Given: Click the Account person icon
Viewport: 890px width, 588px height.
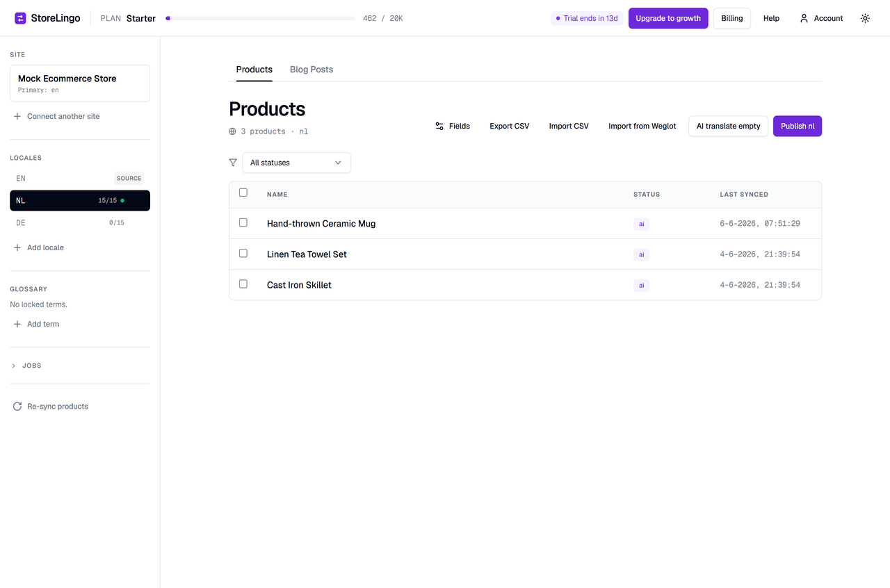Looking at the screenshot, I should (x=804, y=18).
